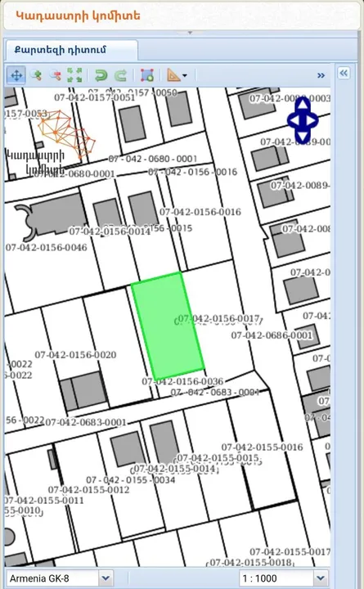Open the Armenia GK-8 projection dropdown
The height and width of the screenshot is (589, 364).
(106, 578)
